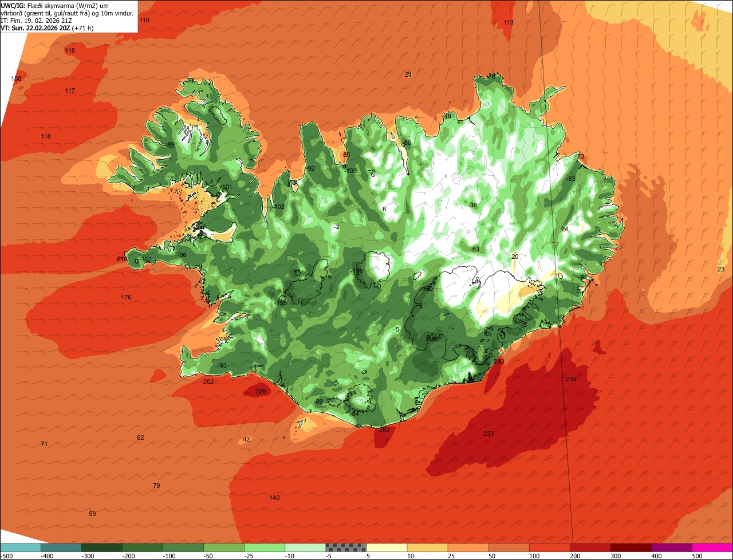Click the value 79 in the southwest sea
733x560 pixels.
pyautogui.click(x=156, y=486)
